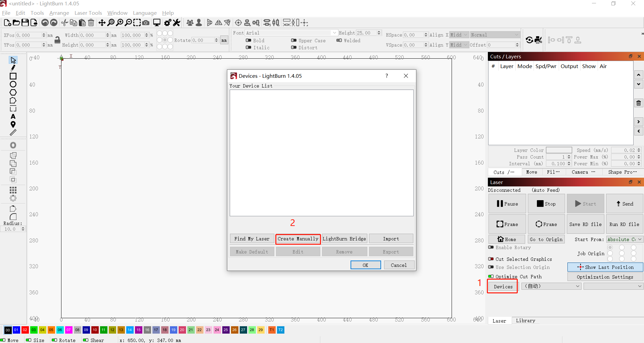Choose the Polygon tool in left toolbar
This screenshot has height=343, width=644.
coord(13,93)
